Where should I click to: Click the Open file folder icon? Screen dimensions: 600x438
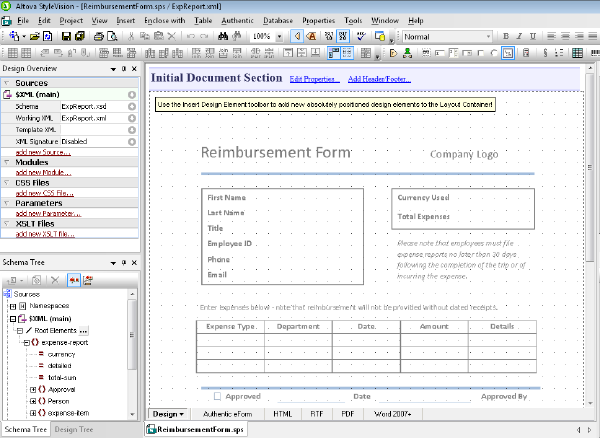(x=35, y=36)
